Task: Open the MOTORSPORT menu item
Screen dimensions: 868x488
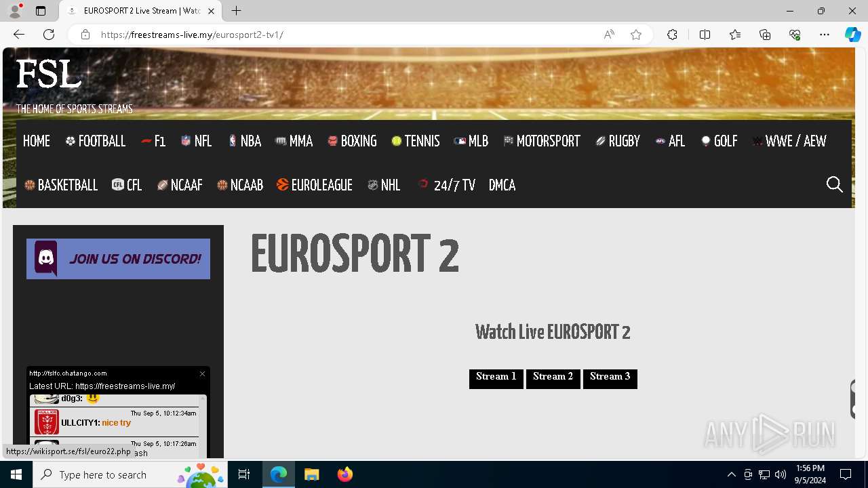Action: tap(542, 141)
